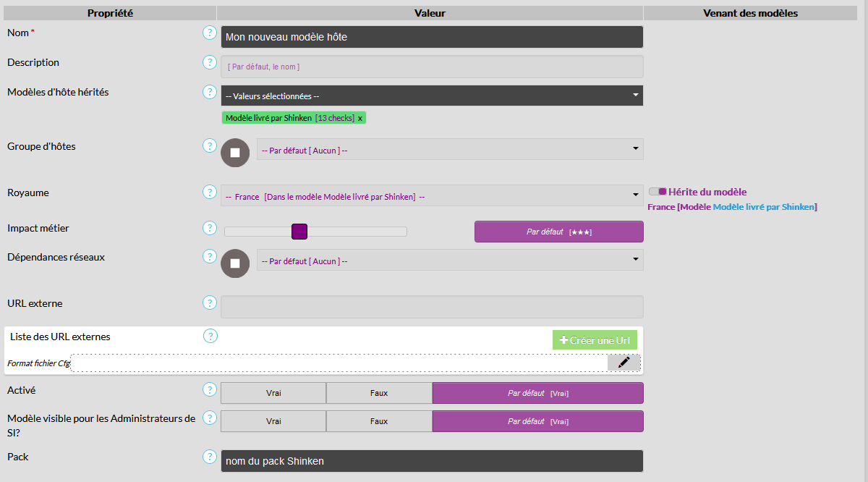Remove the Modèle livré par Shinken tag
868x482 pixels.
coord(360,118)
